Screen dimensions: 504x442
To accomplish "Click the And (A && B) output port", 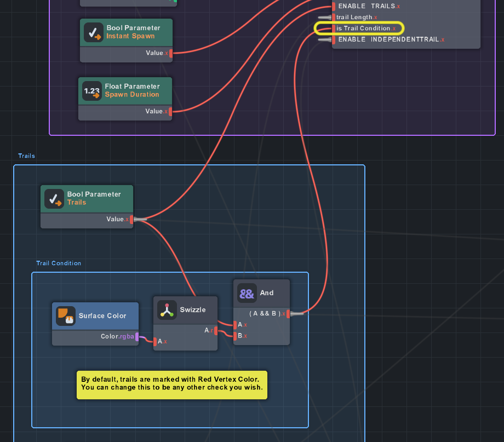I will pos(288,314).
